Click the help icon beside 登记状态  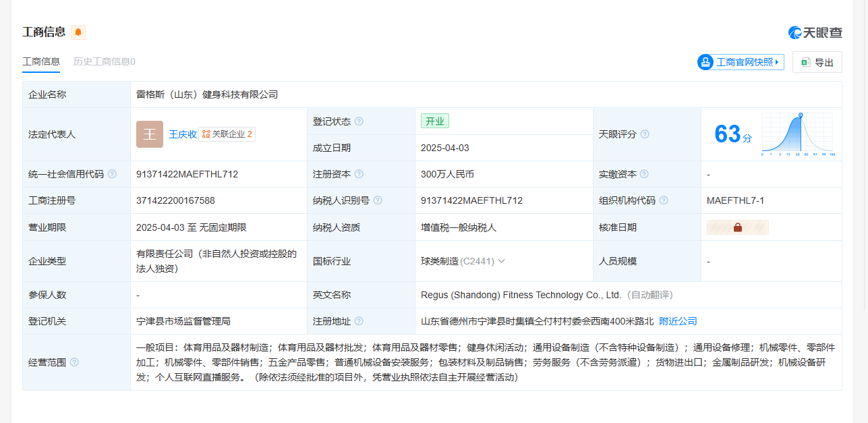pyautogui.click(x=359, y=121)
